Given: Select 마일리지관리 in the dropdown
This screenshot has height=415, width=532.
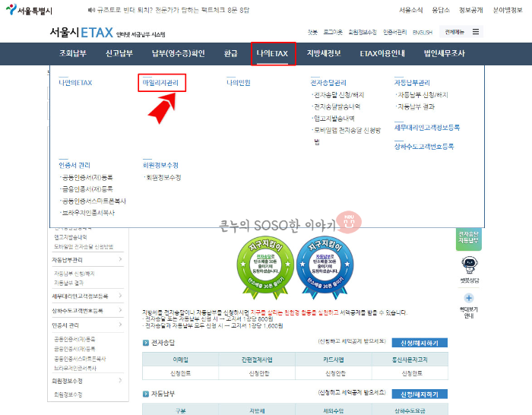Looking at the screenshot, I should click(x=160, y=83).
